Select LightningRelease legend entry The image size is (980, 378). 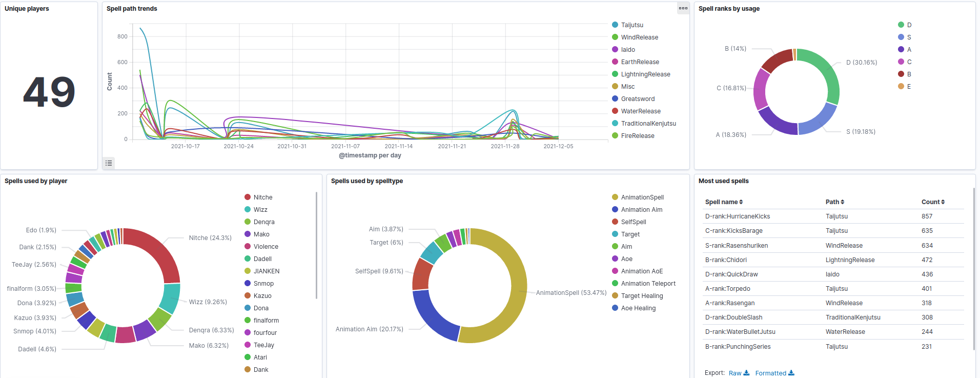(646, 74)
